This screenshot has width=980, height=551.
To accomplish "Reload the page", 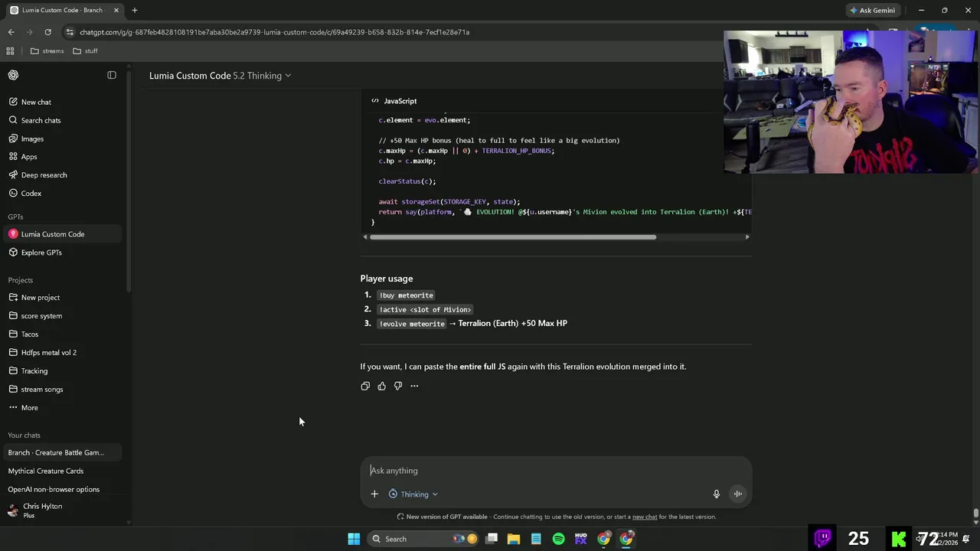I will pyautogui.click(x=47, y=32).
